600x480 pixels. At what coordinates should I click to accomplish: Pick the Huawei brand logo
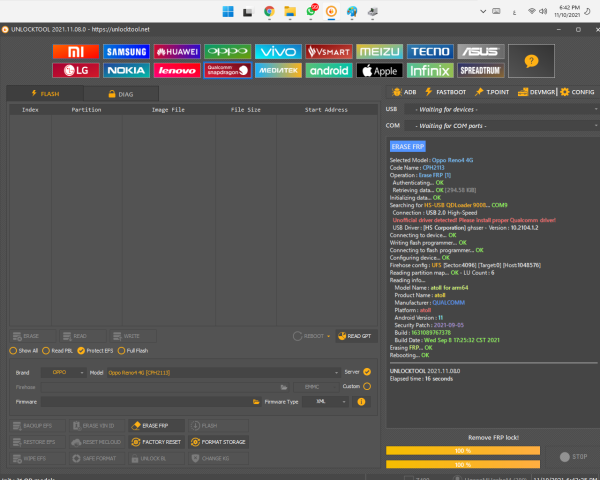pos(177,52)
